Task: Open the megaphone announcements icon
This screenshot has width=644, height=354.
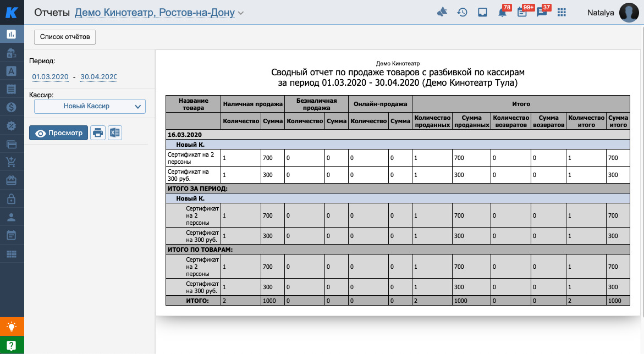Action: click(442, 13)
